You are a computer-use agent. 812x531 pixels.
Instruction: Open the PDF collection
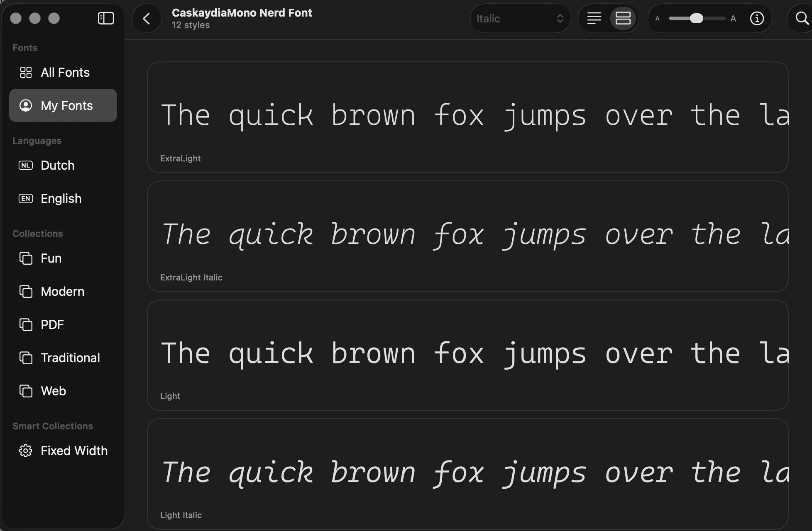click(x=52, y=325)
